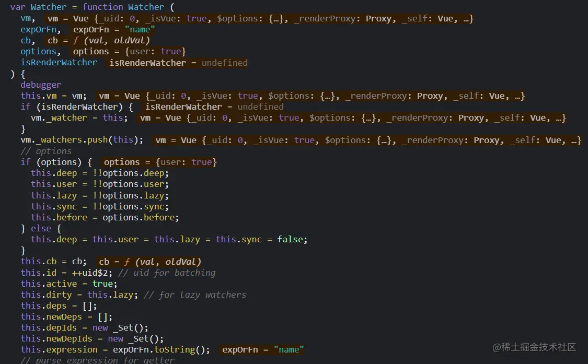Click the 'vm._watchers.push(this);' statement
This screenshot has height=364, width=588.
tap(82, 140)
